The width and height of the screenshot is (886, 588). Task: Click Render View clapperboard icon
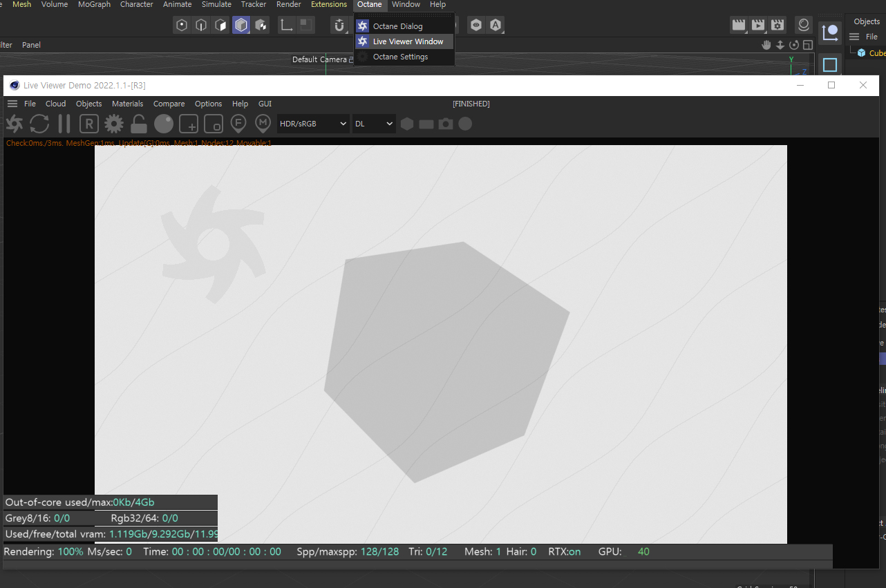point(739,26)
